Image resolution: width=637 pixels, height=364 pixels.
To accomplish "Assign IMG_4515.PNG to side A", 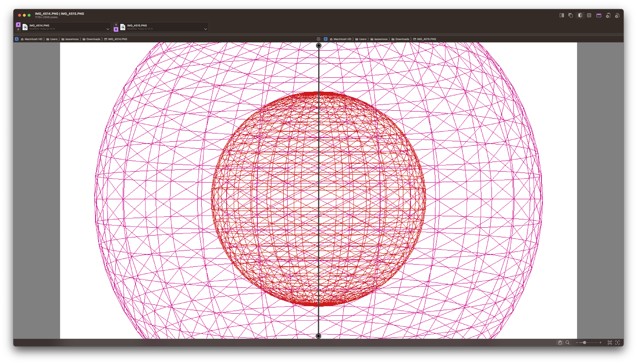I will tap(116, 25).
